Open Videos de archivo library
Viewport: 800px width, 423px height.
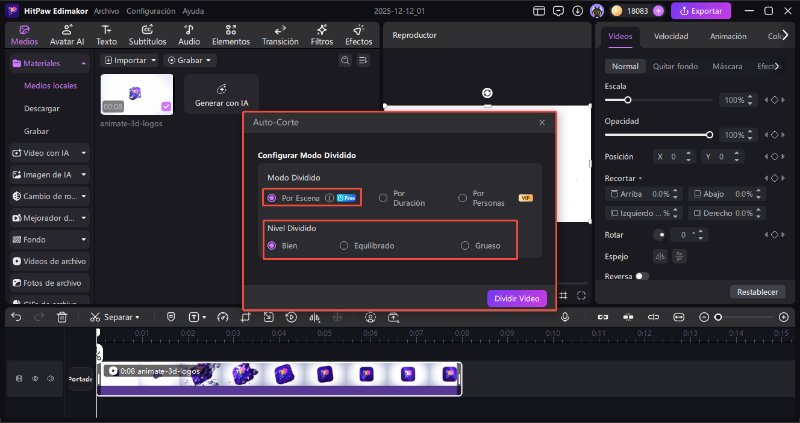(x=49, y=261)
